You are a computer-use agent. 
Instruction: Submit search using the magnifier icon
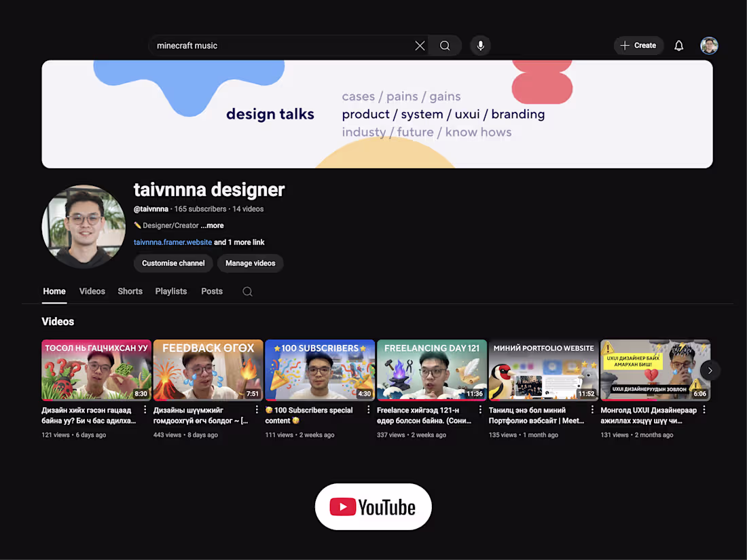(x=445, y=45)
